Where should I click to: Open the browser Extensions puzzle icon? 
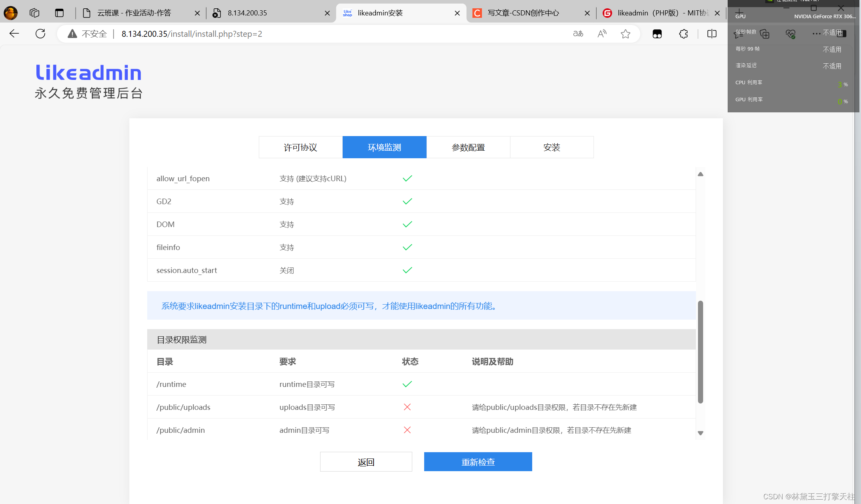(x=683, y=34)
